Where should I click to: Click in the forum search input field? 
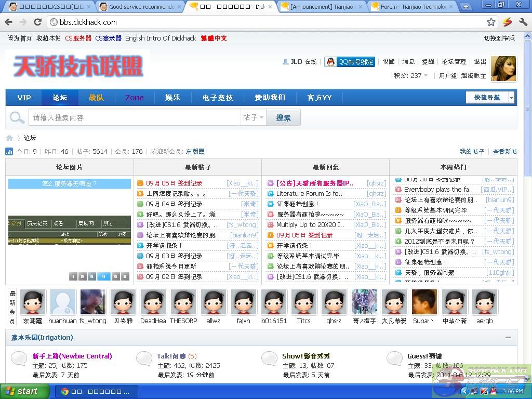tap(135, 118)
